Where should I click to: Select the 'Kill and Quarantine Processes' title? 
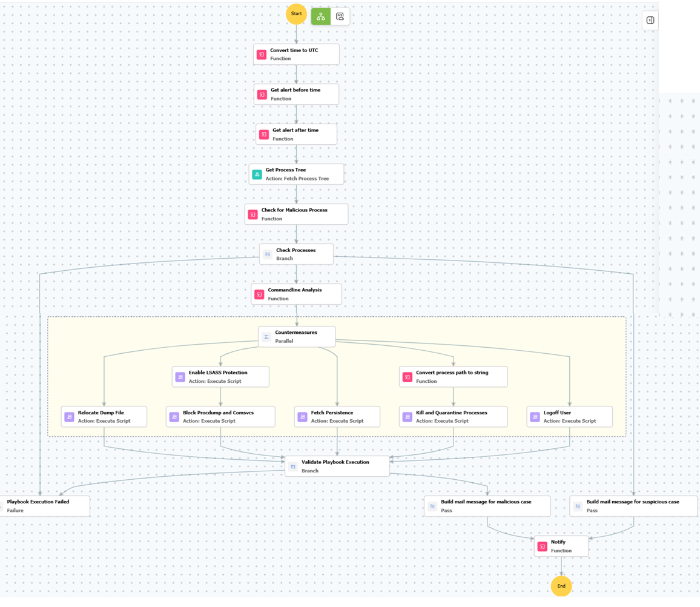(451, 413)
